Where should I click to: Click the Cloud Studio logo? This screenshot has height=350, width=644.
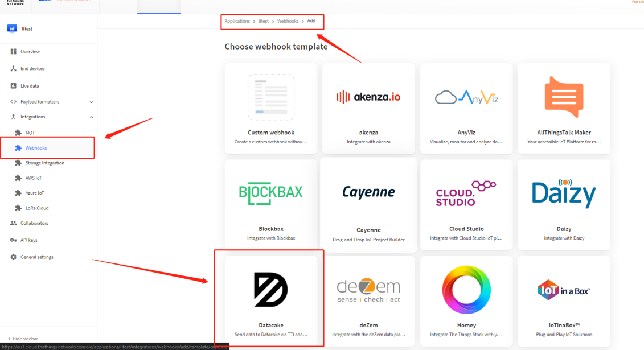(x=466, y=193)
